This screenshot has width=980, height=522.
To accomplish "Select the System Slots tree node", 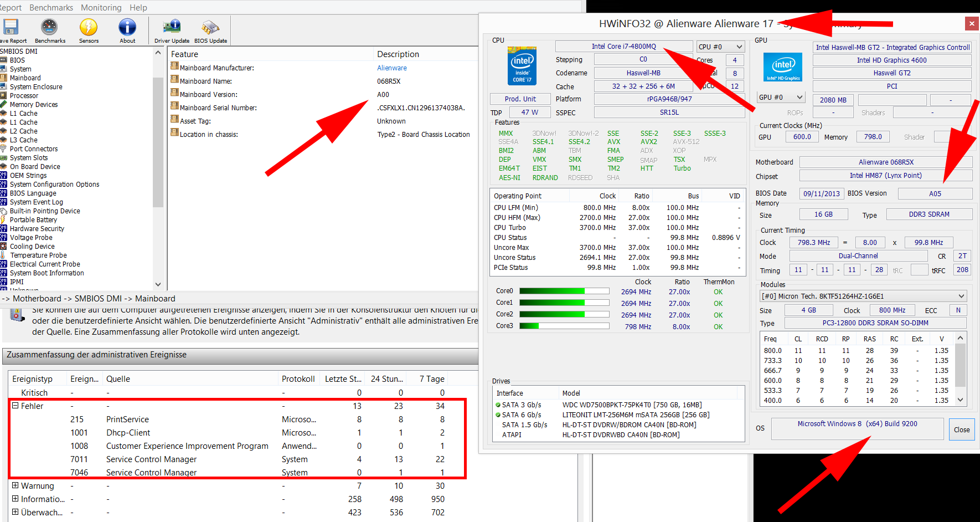I will (29, 158).
